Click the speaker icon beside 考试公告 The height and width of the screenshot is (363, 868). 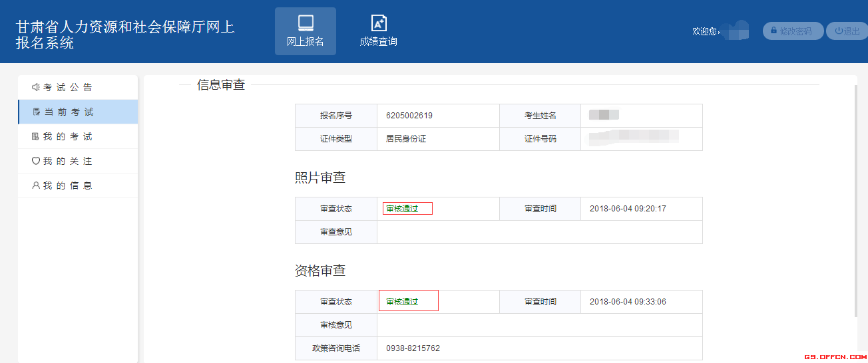36,87
